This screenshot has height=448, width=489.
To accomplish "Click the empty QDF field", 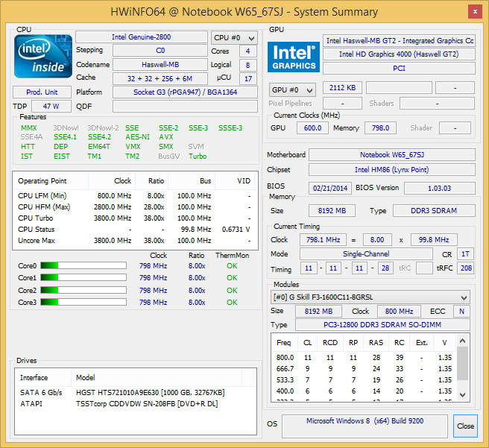I will click(x=186, y=107).
